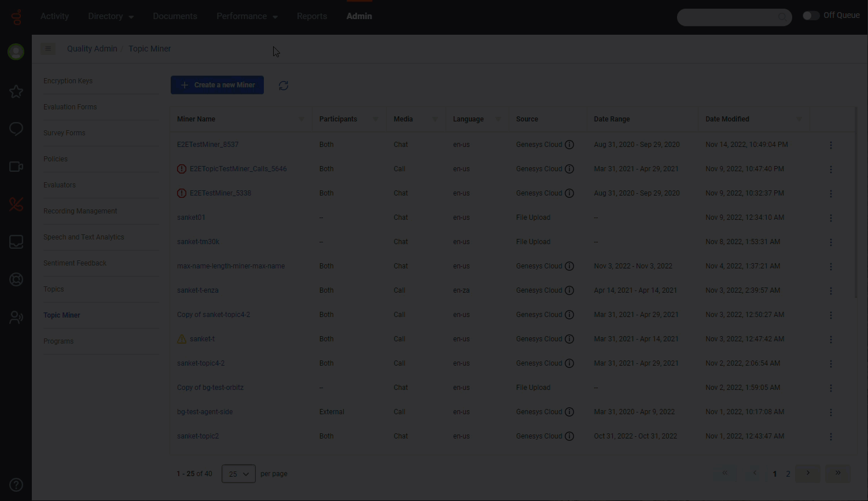Click the Create a new Miner button
This screenshot has width=868, height=501.
[x=217, y=84]
